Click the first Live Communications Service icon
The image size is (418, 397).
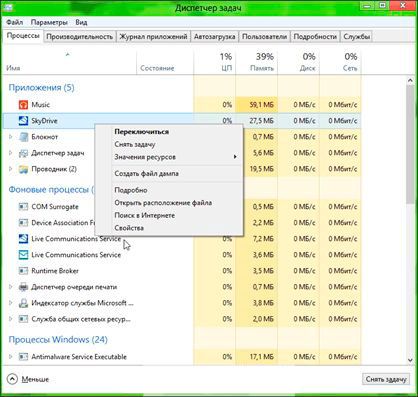coord(23,239)
